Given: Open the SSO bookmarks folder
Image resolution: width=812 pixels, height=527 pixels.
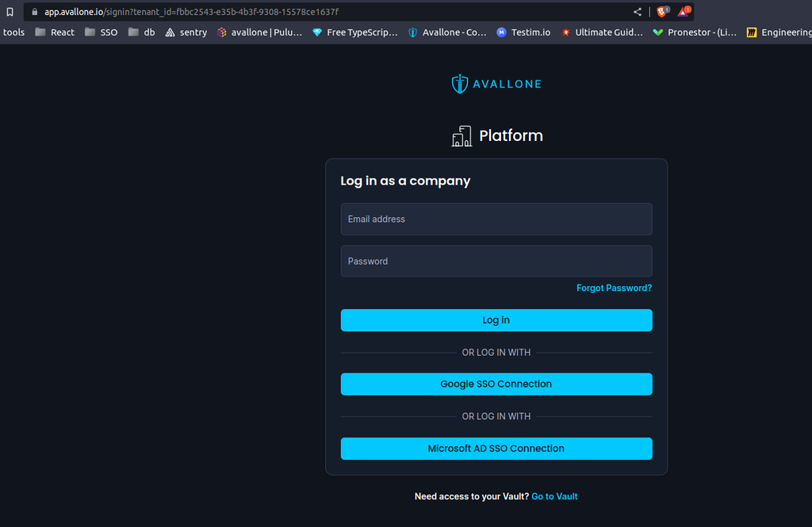Looking at the screenshot, I should (101, 32).
